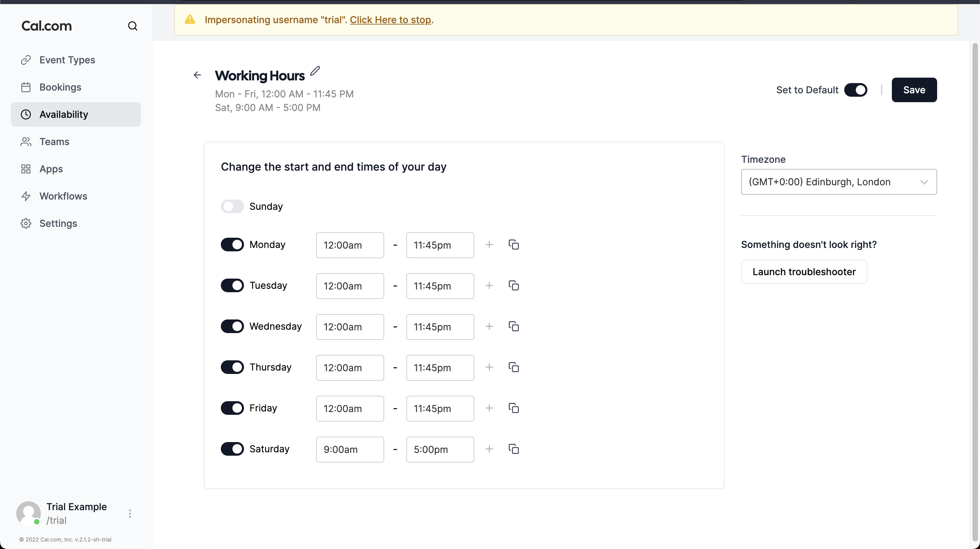Open the search icon in the sidebar

132,26
